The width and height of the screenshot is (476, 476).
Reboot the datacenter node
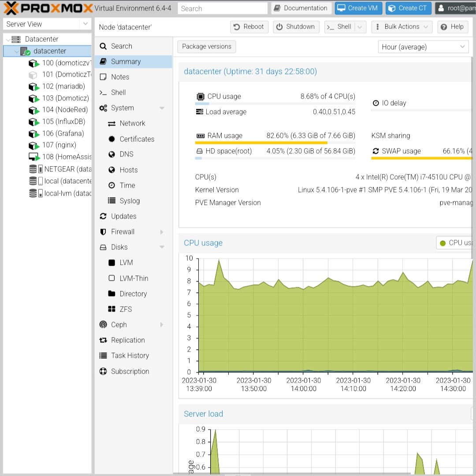coord(249,27)
